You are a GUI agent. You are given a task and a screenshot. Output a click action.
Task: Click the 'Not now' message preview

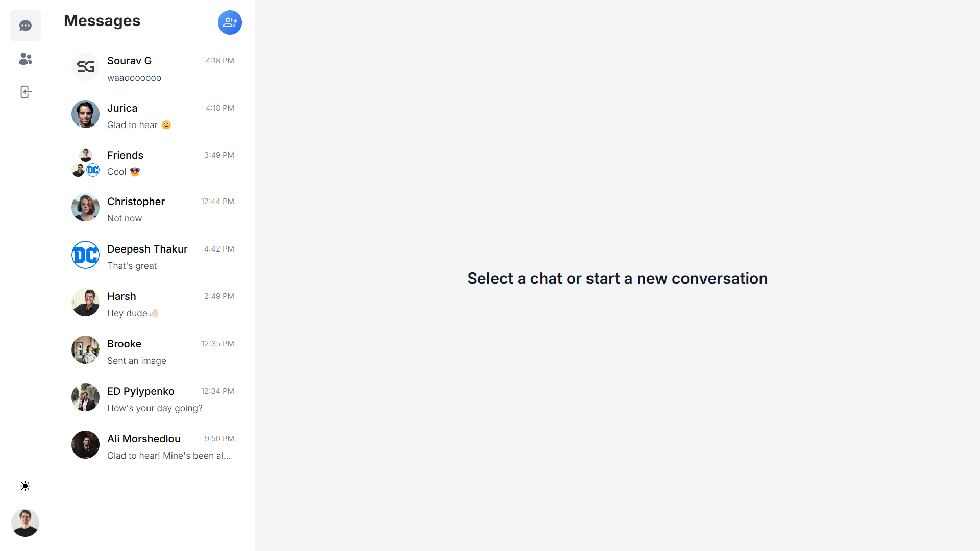(x=125, y=218)
